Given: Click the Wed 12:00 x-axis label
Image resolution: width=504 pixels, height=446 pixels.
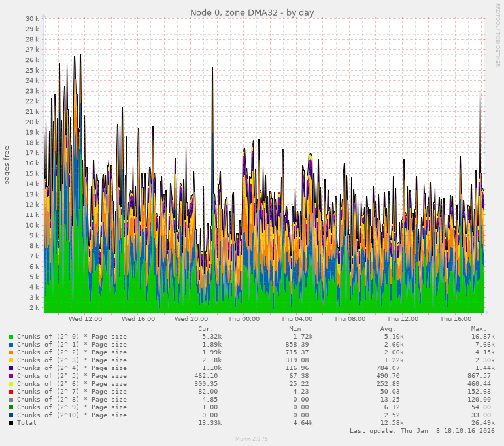Looking at the screenshot, I should (x=85, y=319).
